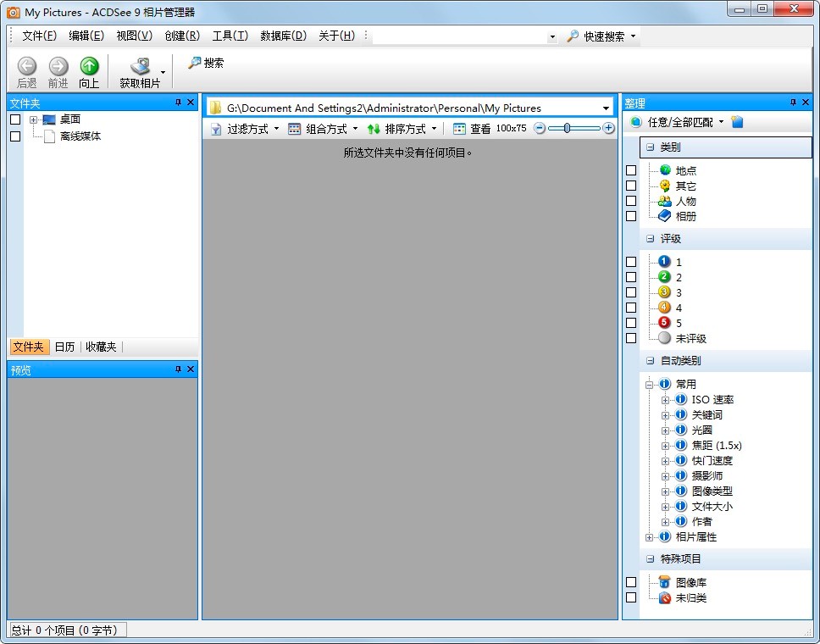The width and height of the screenshot is (820, 644).
Task: Click the 后退 (Back) navigation icon
Action: (27, 66)
